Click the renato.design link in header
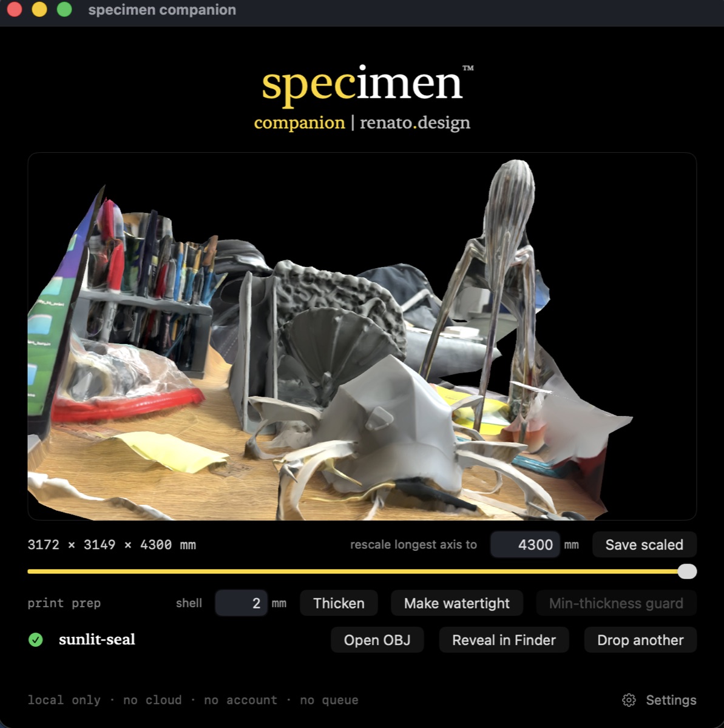The width and height of the screenshot is (724, 728). [x=415, y=123]
